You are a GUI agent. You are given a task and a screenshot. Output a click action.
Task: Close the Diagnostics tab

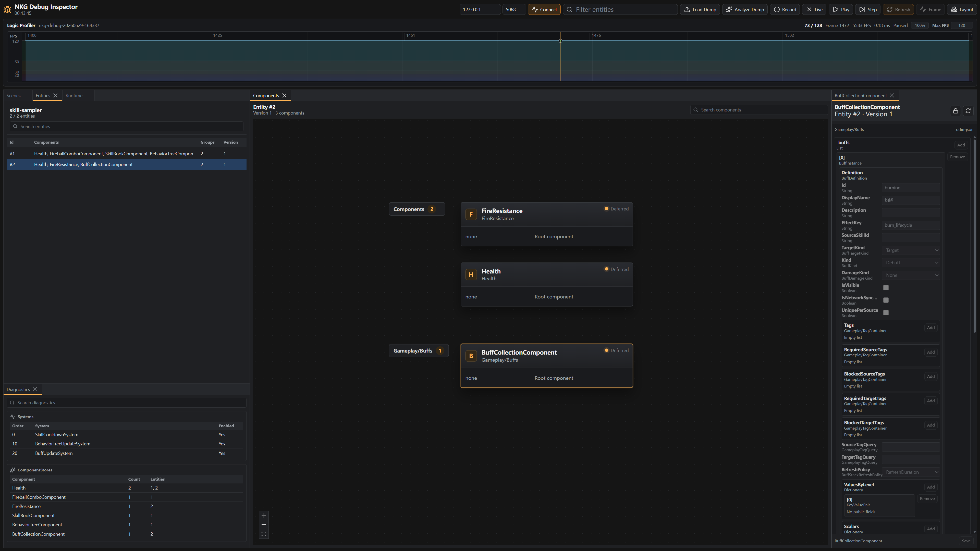tap(35, 389)
